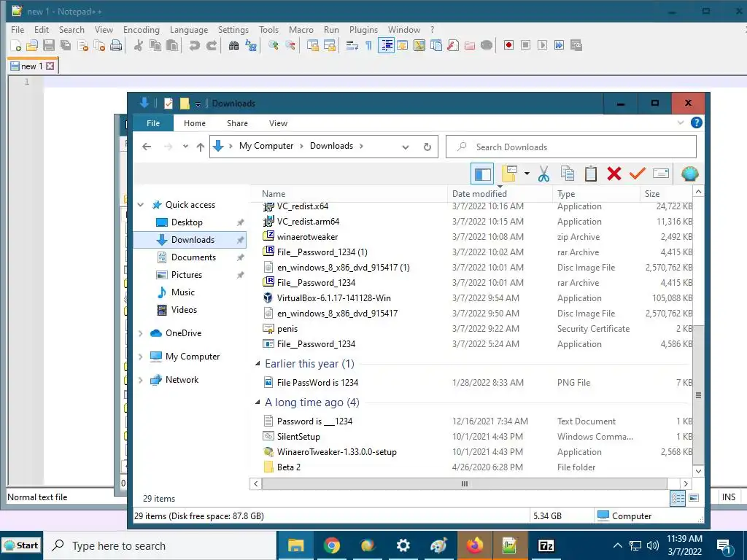Click the Print icon in Notepad++ toolbar

[x=116, y=45]
